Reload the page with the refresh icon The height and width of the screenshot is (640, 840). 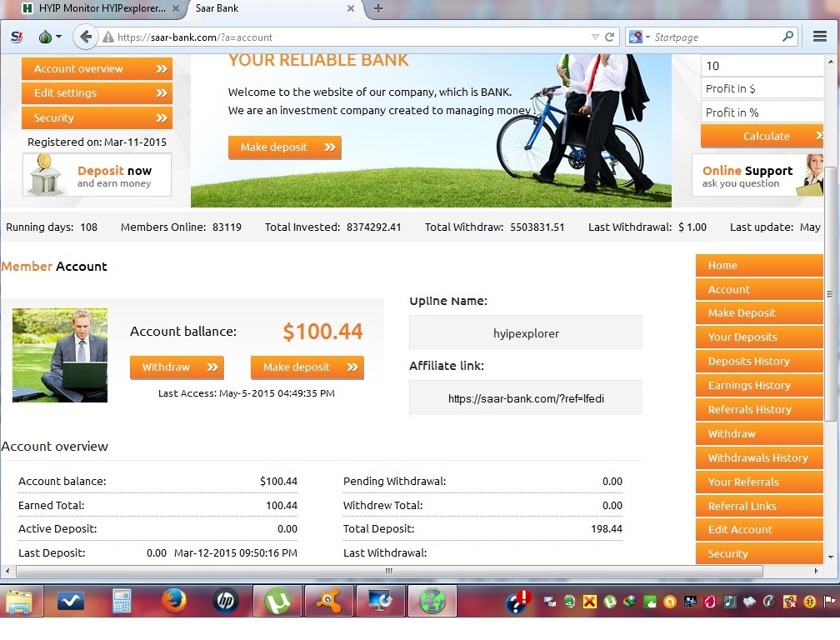point(609,37)
